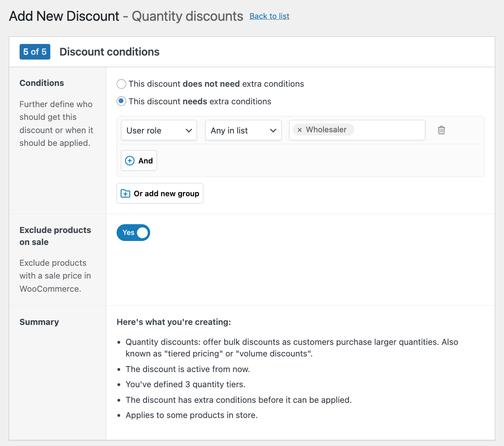Click the folder-plus icon for new group
Image resolution: width=504 pixels, height=446 pixels.
point(125,193)
